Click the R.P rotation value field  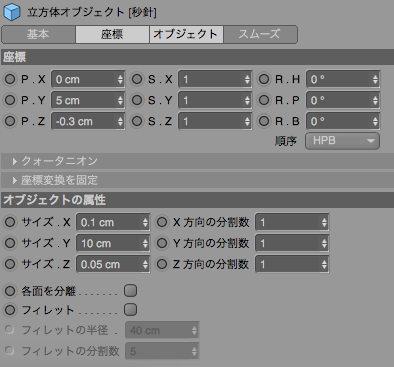coord(343,100)
